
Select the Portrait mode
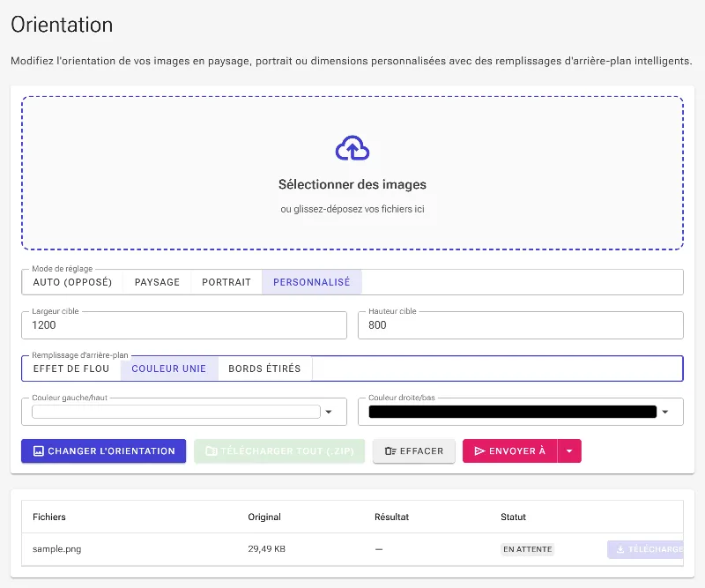(226, 282)
